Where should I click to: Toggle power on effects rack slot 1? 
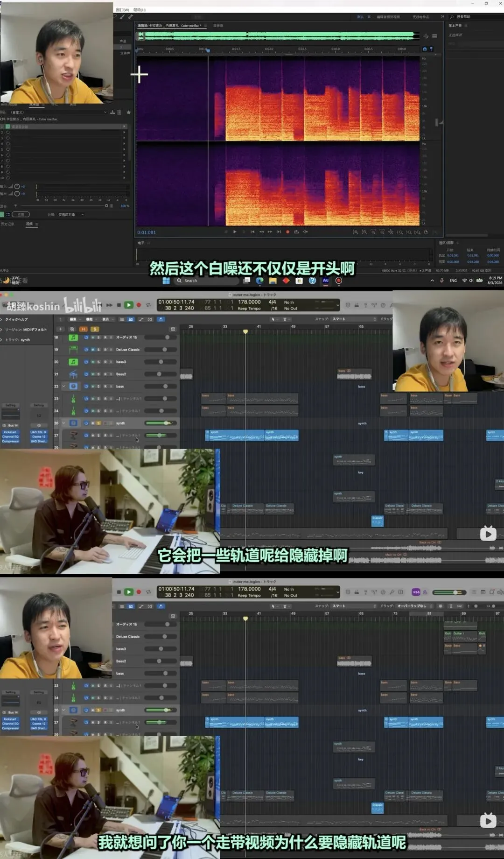[7, 127]
